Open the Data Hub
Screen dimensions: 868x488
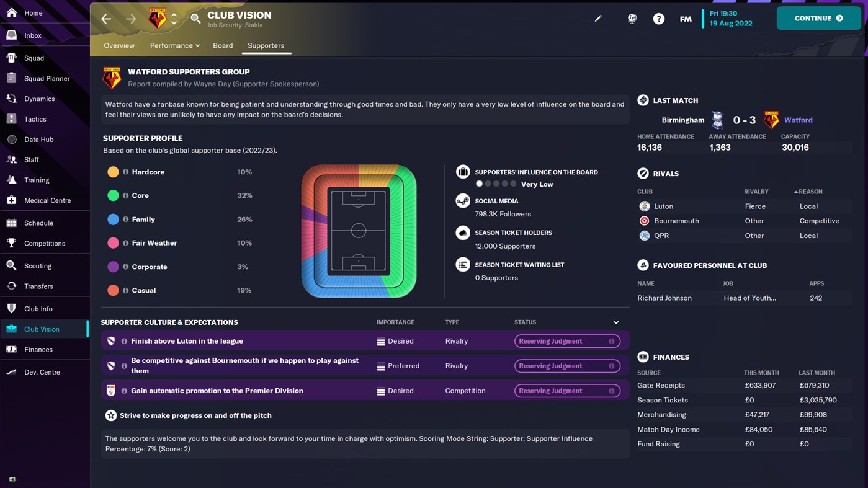40,139
